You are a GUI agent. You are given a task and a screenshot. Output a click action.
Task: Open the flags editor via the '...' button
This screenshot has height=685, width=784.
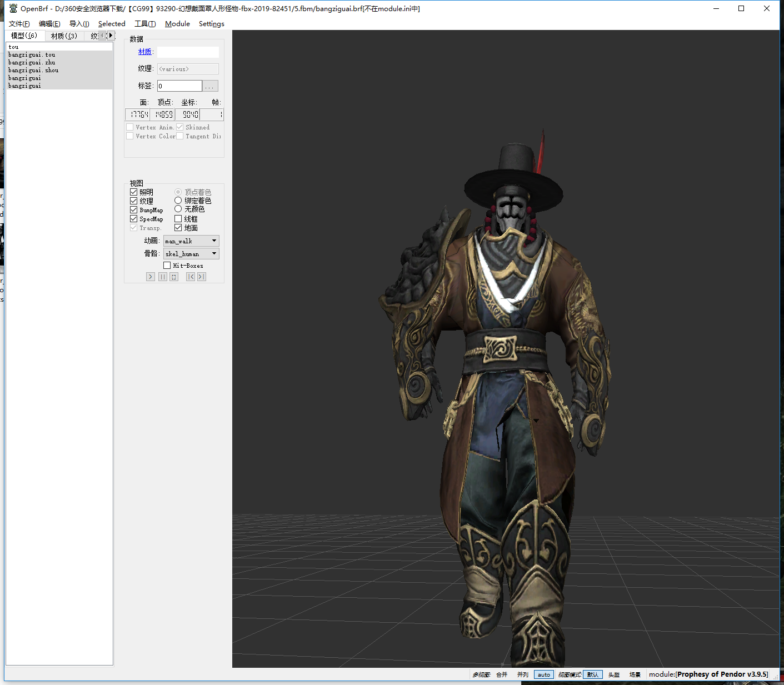pos(210,86)
